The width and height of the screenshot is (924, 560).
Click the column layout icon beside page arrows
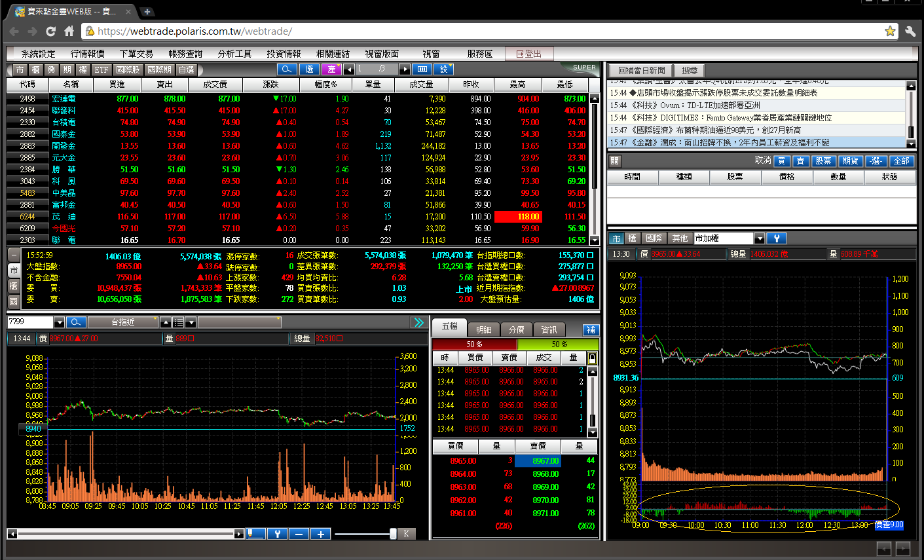422,69
